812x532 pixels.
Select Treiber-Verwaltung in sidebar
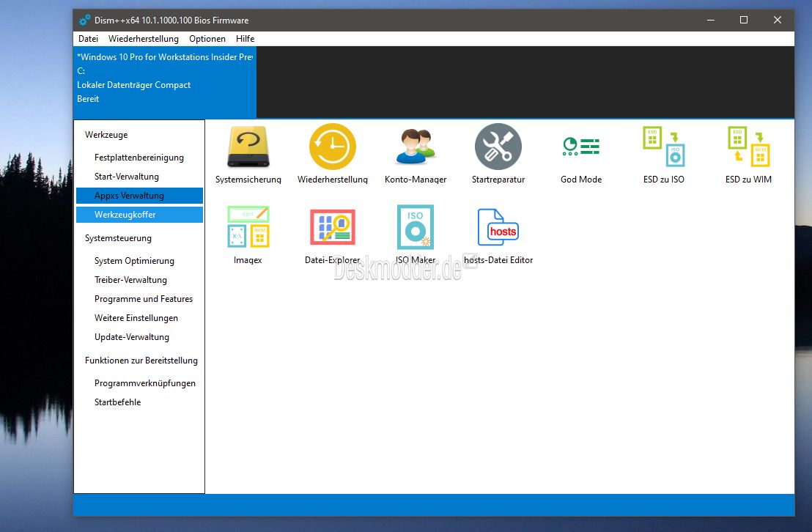139,280
